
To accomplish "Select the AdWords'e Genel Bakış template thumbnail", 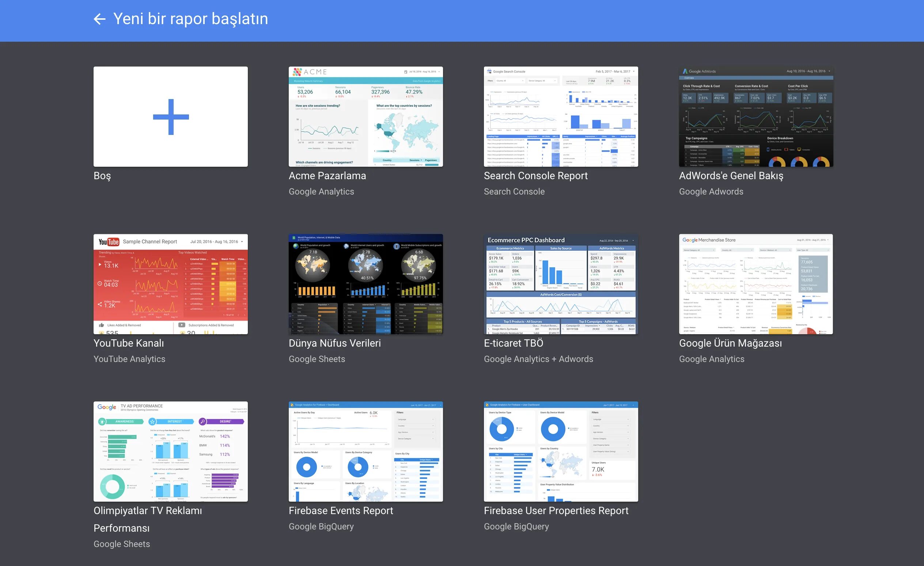I will point(756,117).
